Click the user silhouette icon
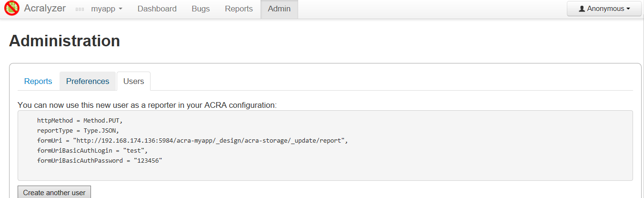Image resolution: width=644 pixels, height=198 pixels. [582, 9]
